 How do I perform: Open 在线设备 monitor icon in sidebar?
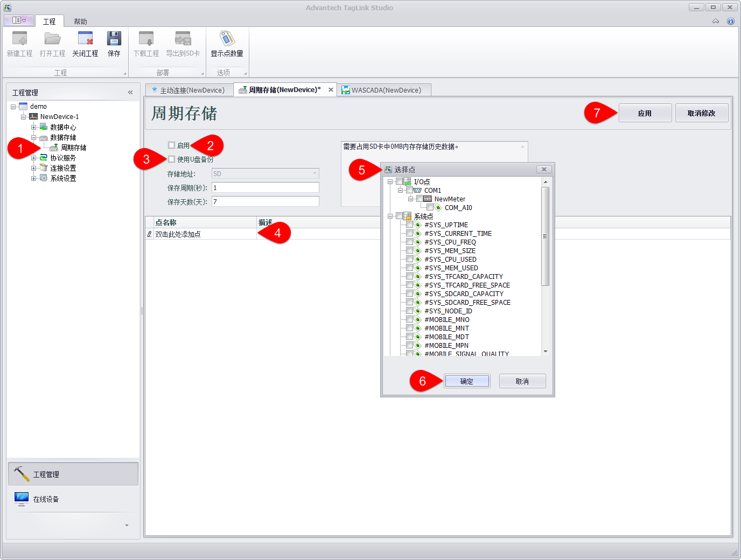[22, 499]
